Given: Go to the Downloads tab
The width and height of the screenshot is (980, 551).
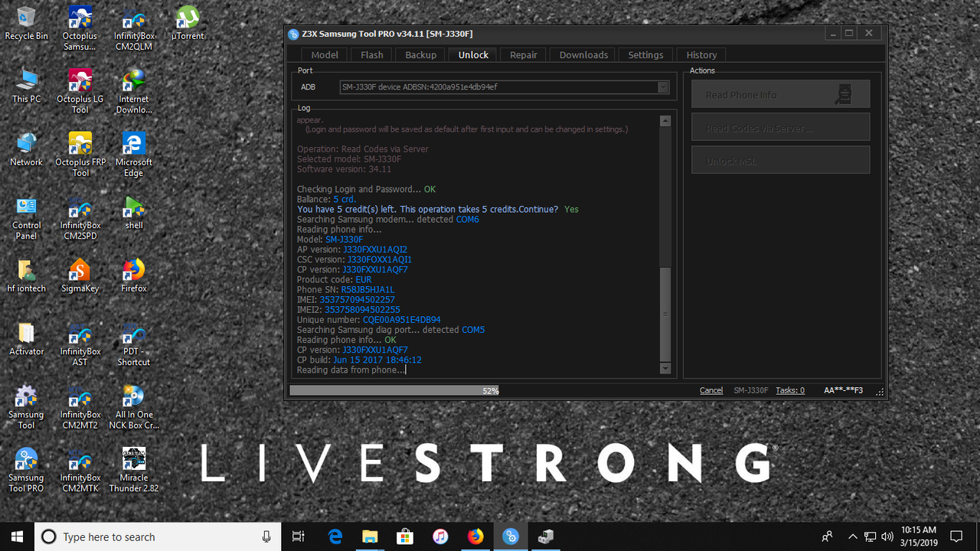Looking at the screenshot, I should (x=583, y=55).
